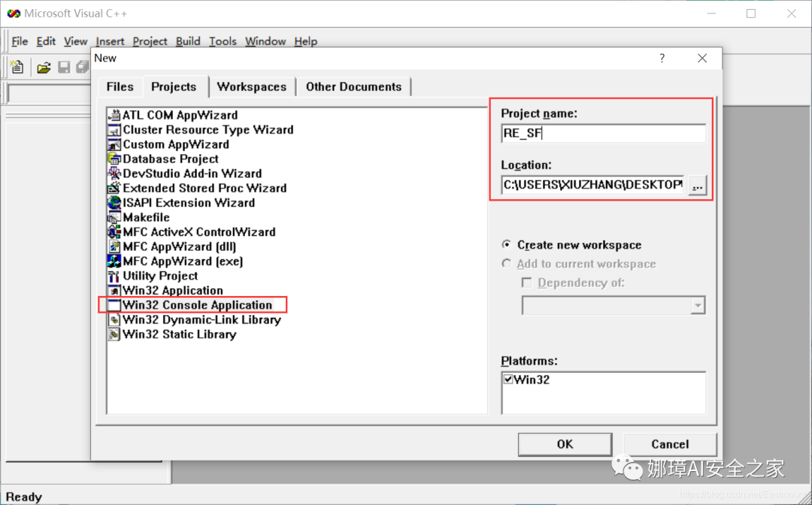Click the Win32 Static Library icon

point(114,334)
